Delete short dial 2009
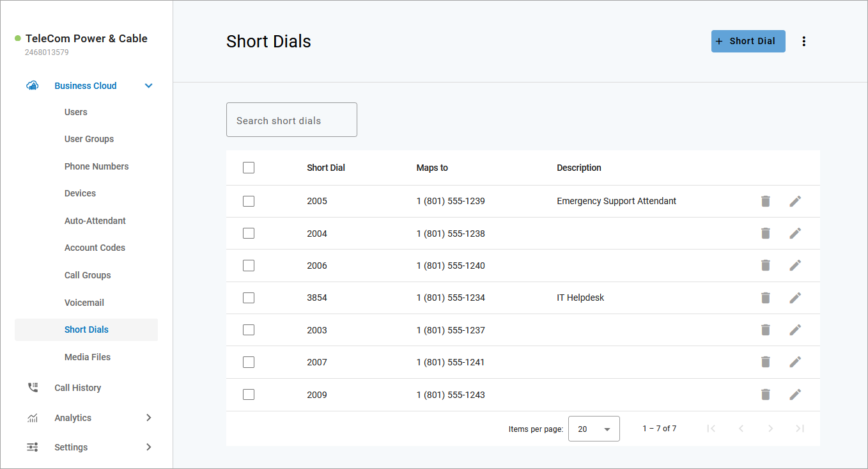 (x=766, y=395)
